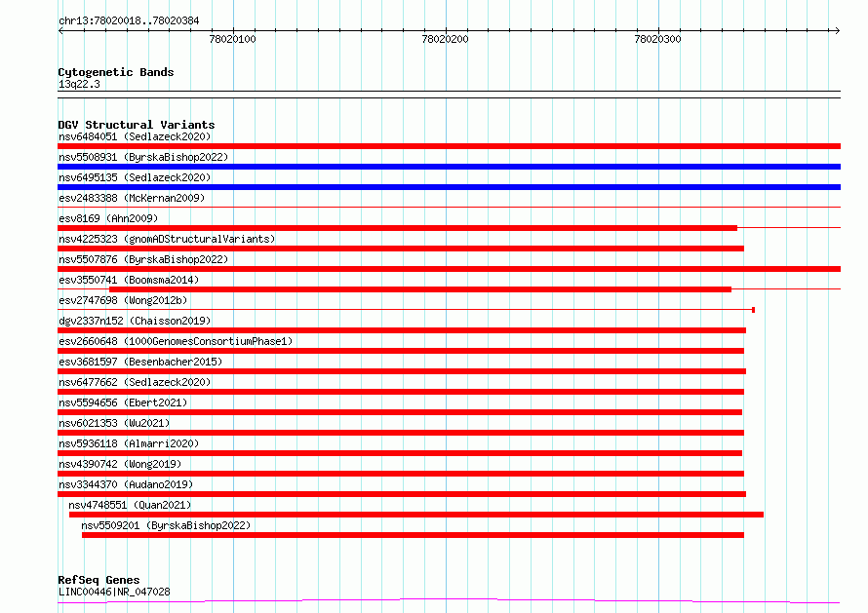The width and height of the screenshot is (868, 613).
Task: Select the 13q22.3 band label
Action: tap(79, 84)
